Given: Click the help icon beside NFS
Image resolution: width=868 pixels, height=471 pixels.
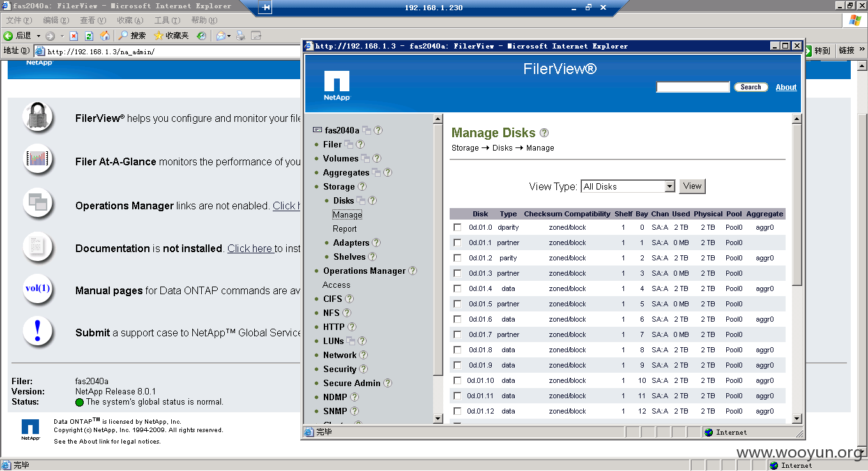Looking at the screenshot, I should [346, 313].
